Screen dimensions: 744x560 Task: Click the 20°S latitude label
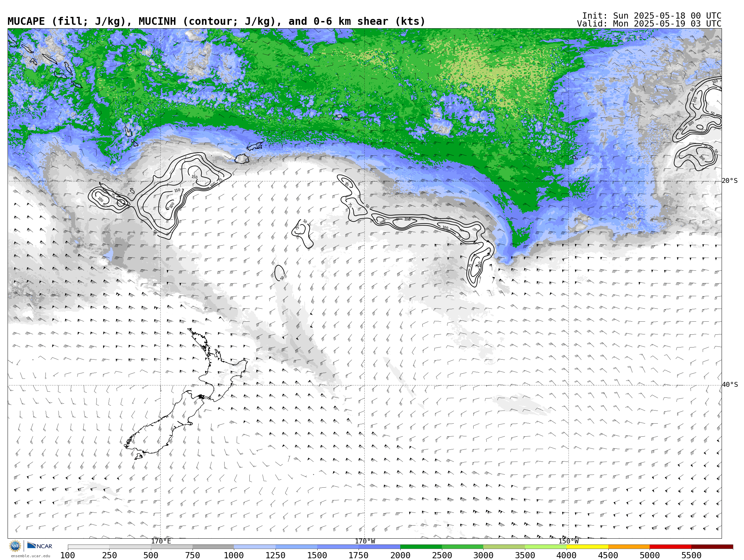pos(730,181)
